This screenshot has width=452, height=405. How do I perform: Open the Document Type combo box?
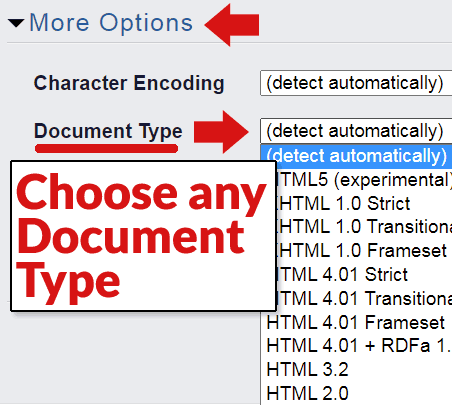pos(356,131)
